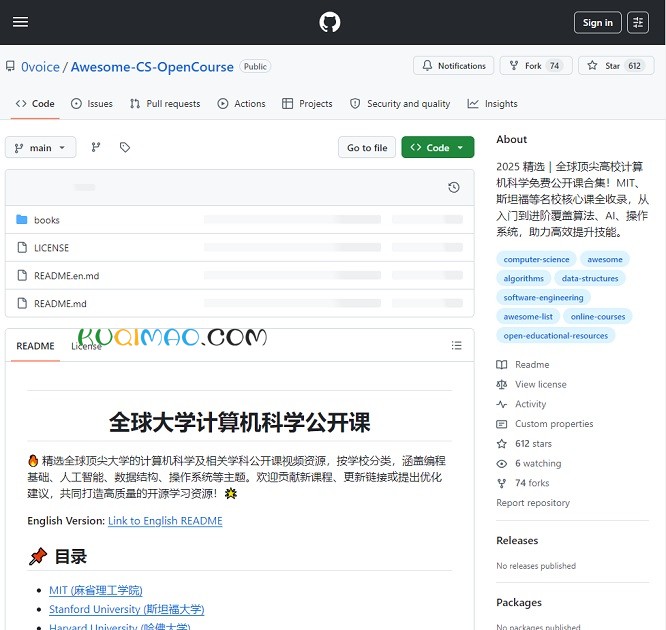Open the awesome topic tag
This screenshot has height=630, width=666.
click(605, 259)
